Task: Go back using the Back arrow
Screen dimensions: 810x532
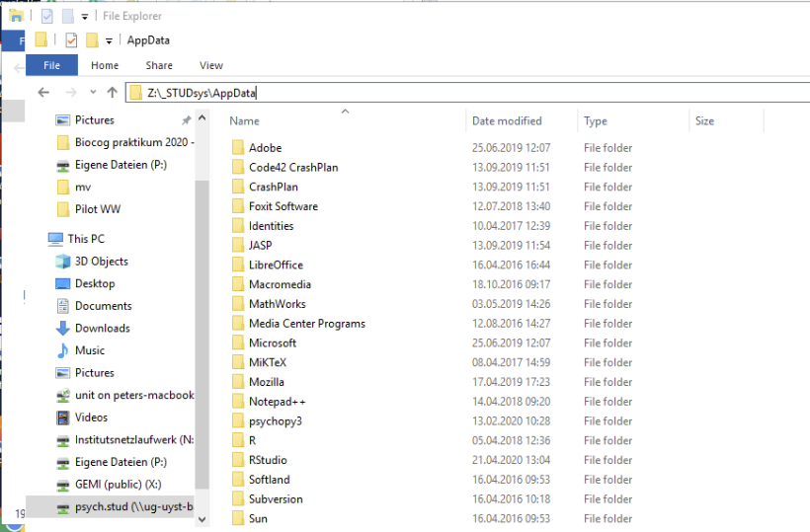Action: [43, 93]
